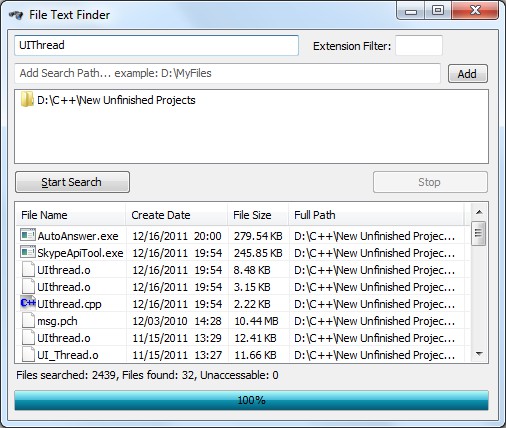Image resolution: width=506 pixels, height=428 pixels.
Task: Click the full path cell of msg.pch row
Action: point(375,321)
